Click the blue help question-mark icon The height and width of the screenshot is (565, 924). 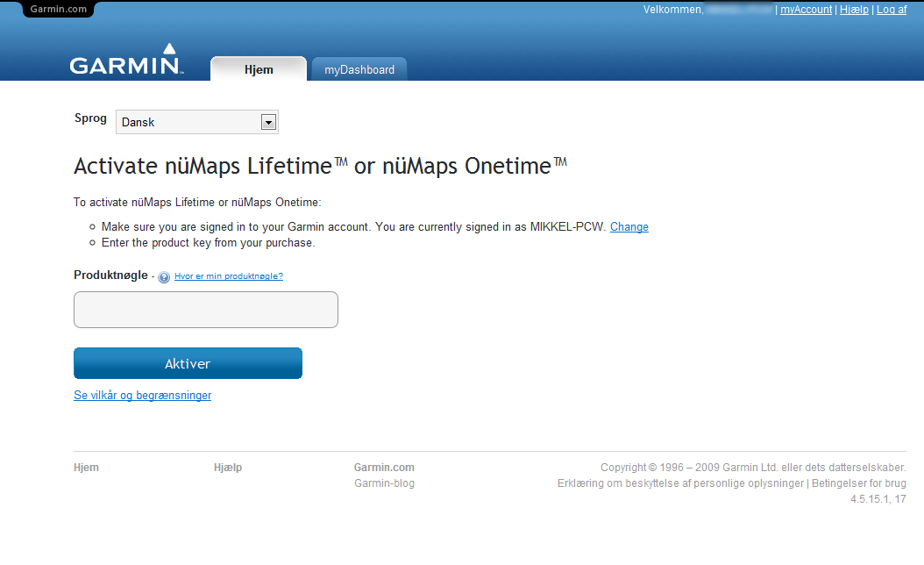[164, 277]
